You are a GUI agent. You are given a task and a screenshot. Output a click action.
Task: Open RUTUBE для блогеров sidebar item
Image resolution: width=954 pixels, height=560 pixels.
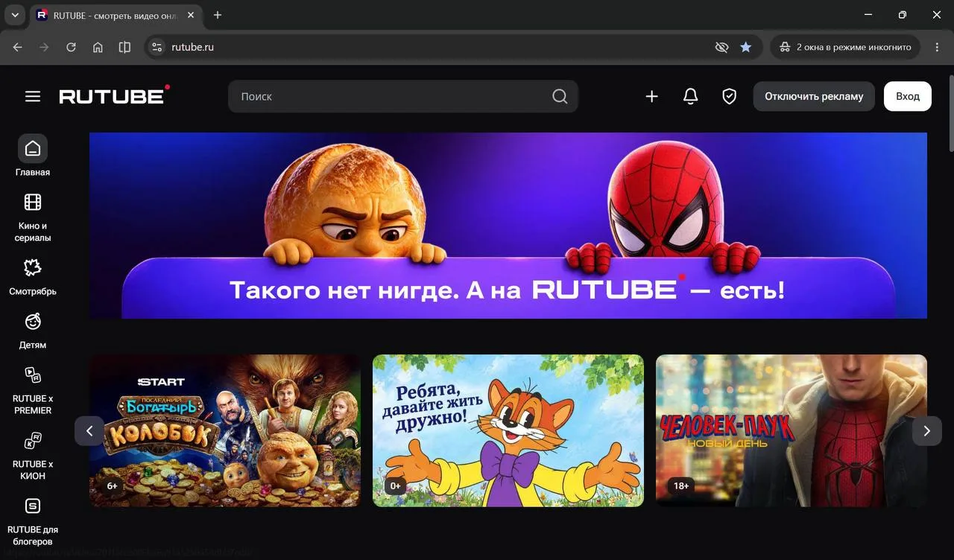[33, 521]
